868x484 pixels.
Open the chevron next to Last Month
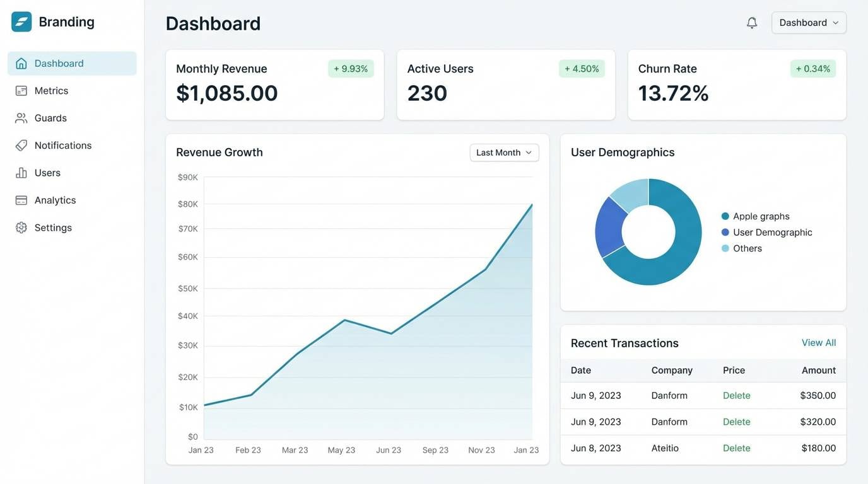[530, 152]
